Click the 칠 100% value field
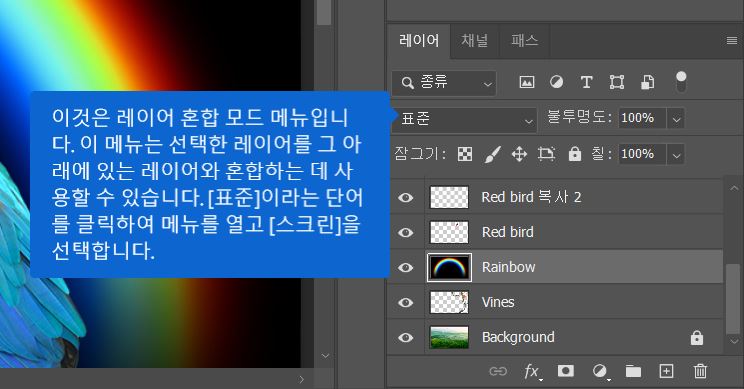This screenshot has height=389, width=744. (642, 154)
